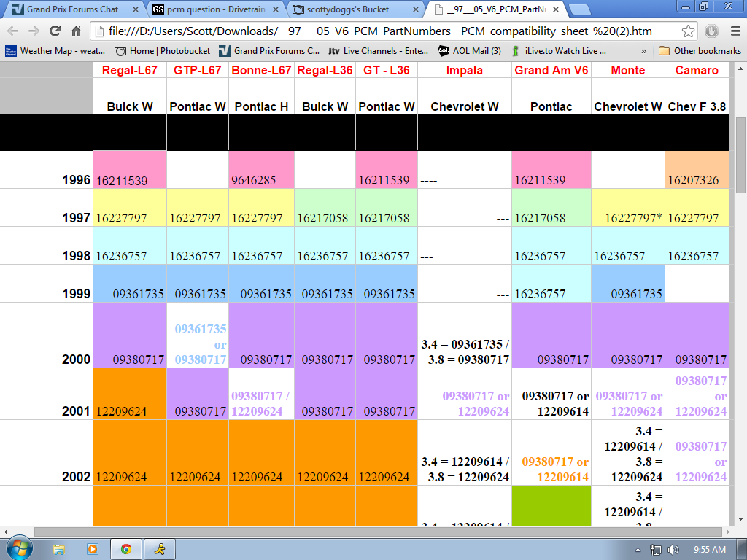Open Windows Explorer from the taskbar
Screen dimensions: 747x560
click(x=58, y=550)
